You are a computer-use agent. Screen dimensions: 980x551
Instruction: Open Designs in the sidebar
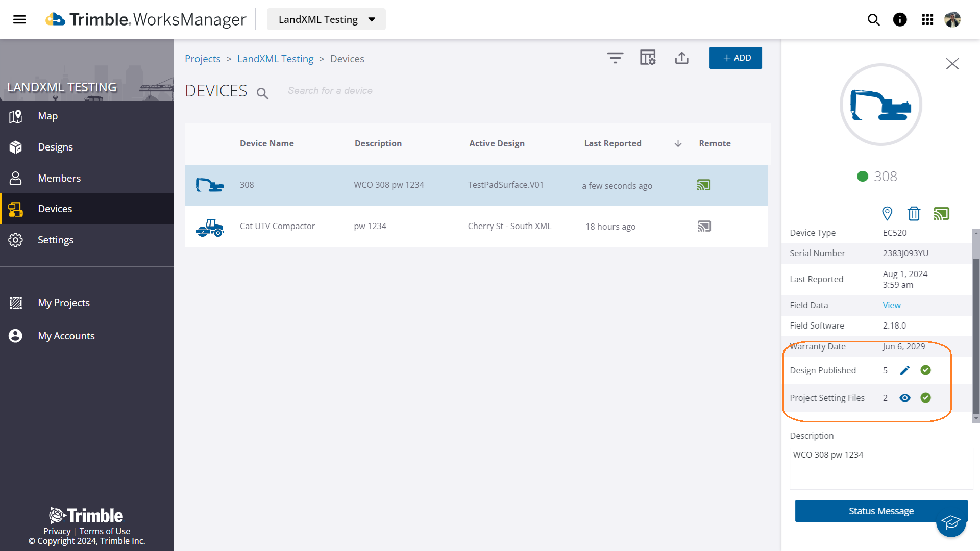(x=55, y=147)
